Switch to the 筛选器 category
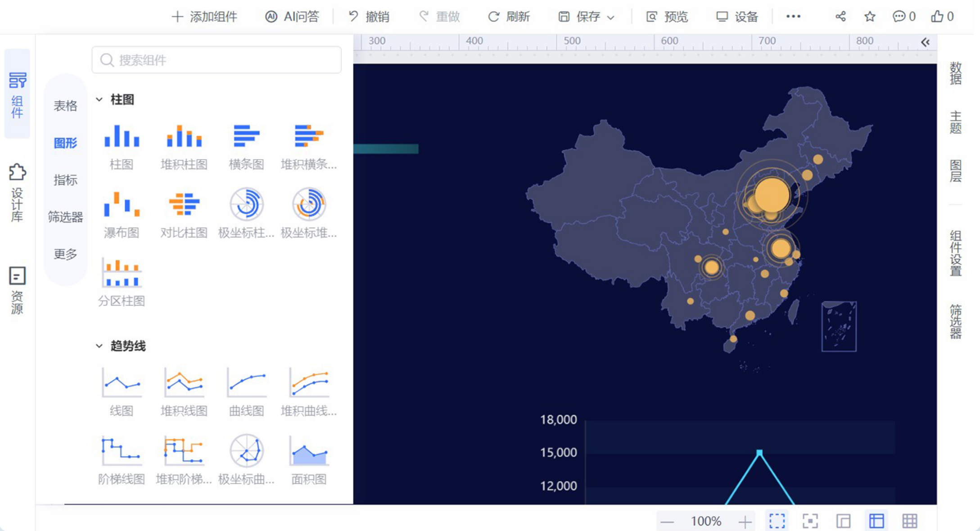This screenshot has height=531, width=980. pos(65,217)
